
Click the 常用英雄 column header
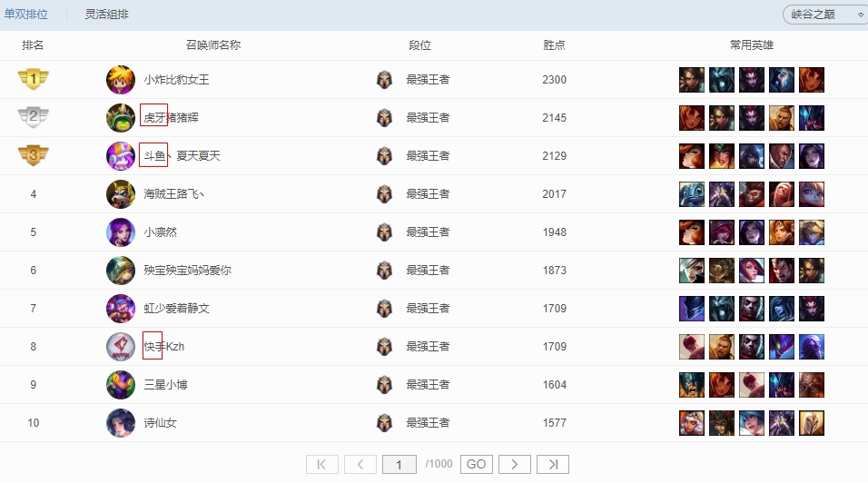751,45
